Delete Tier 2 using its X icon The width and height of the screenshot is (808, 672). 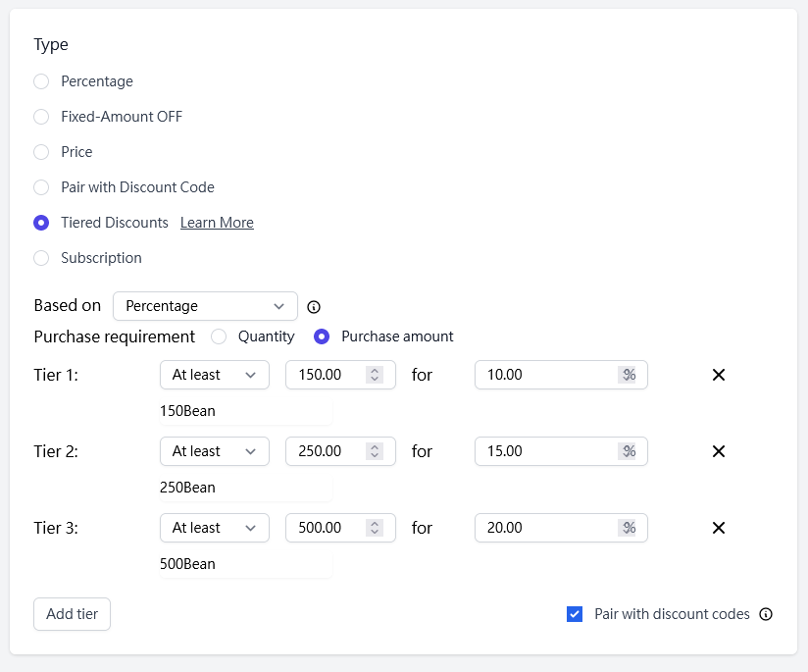[719, 451]
